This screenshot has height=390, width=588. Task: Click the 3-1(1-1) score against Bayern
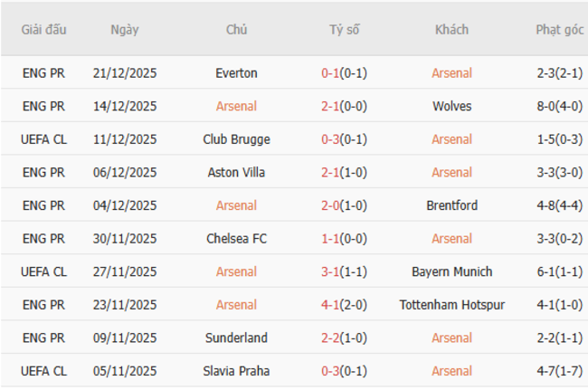344,271
